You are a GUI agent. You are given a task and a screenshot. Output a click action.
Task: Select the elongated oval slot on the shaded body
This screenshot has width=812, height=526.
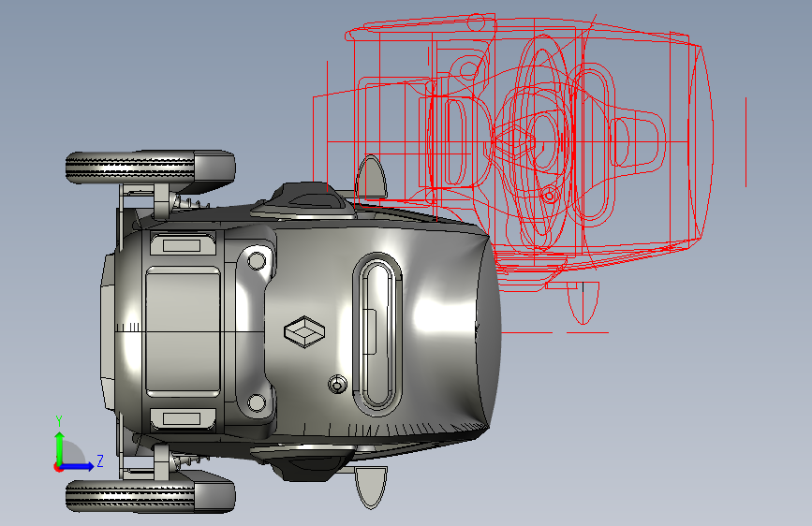click(377, 335)
